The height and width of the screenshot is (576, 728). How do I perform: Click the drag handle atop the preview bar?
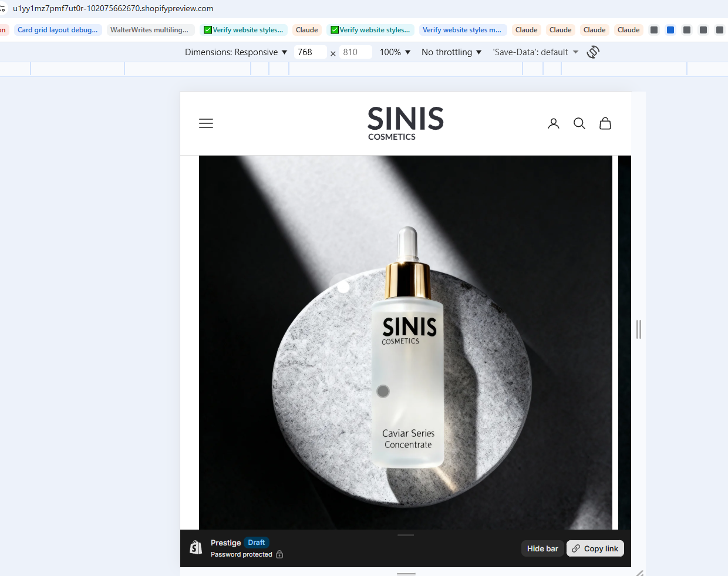[x=406, y=535]
